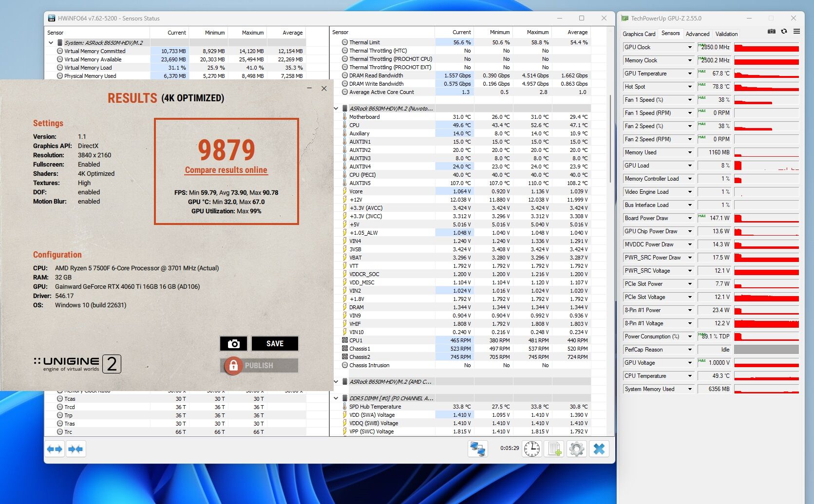
Task: Click the Maximum column header in the right HWiNFO pane
Action: tap(532, 32)
